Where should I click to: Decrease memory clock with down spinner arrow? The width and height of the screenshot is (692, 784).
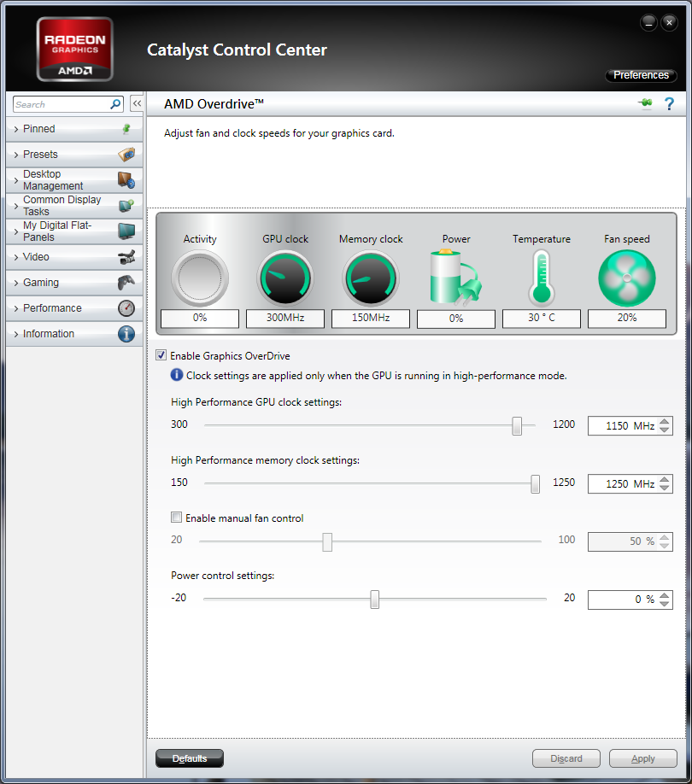pyautogui.click(x=664, y=488)
